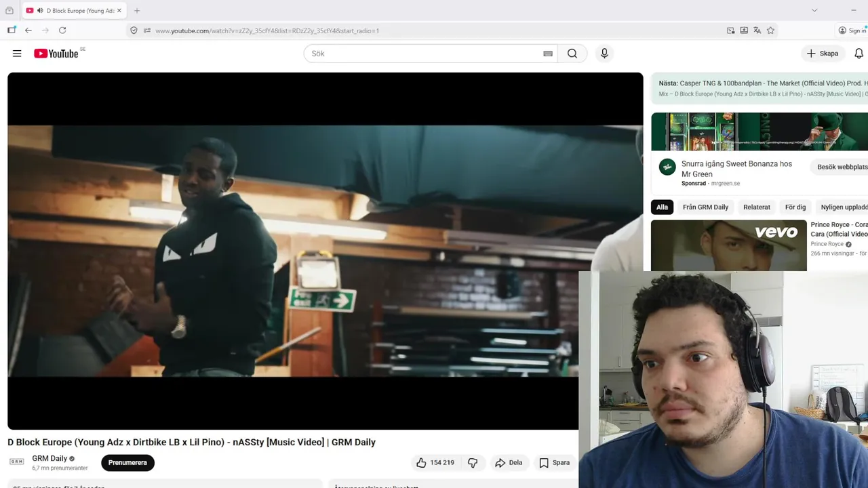Open the Prince Royce vevo thumbnail

pyautogui.click(x=729, y=245)
